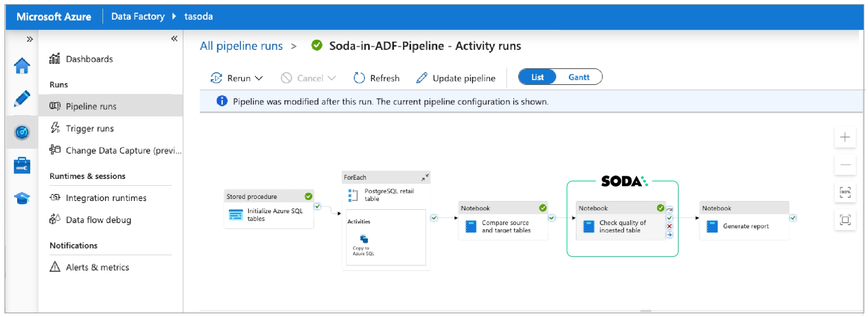
Task: Click failure output on Check quality notebook
Action: (669, 226)
